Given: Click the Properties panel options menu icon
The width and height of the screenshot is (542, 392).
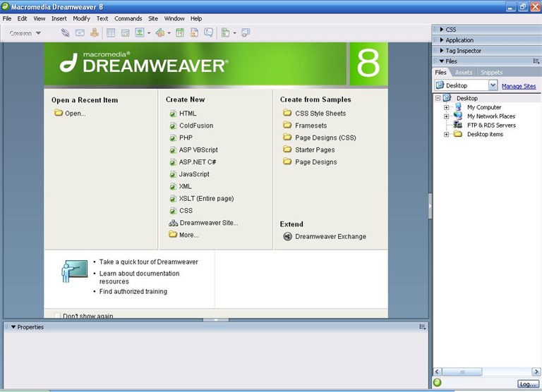Looking at the screenshot, I should 423,326.
